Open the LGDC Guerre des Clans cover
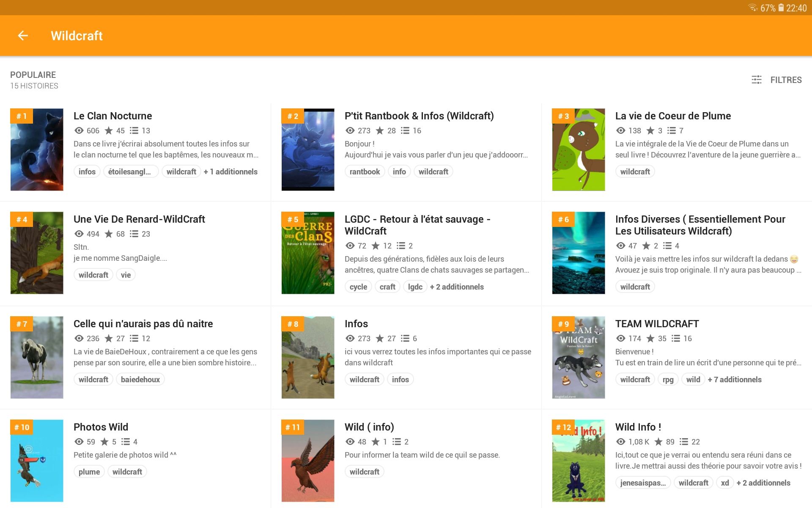812x508 pixels. pyautogui.click(x=308, y=253)
